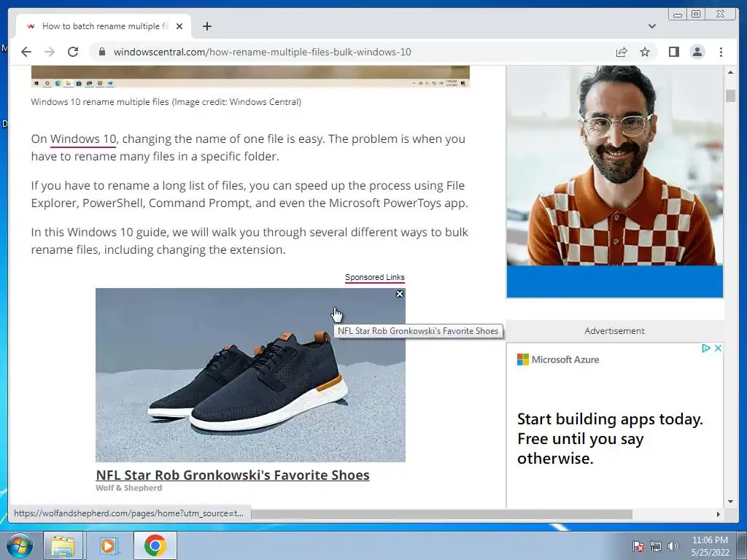The image size is (747, 560).
Task: Click the AdChoices triangle icon
Action: click(706, 348)
